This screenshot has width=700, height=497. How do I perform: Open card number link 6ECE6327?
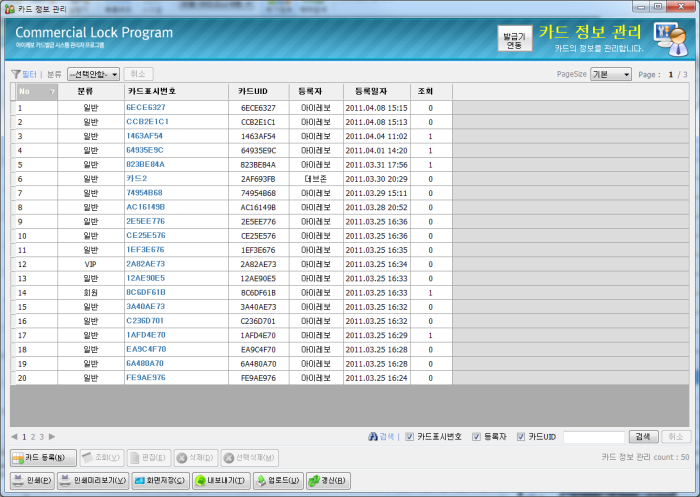146,107
